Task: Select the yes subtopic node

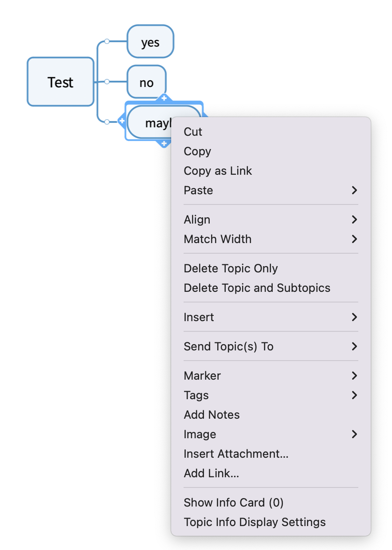Action: (150, 42)
